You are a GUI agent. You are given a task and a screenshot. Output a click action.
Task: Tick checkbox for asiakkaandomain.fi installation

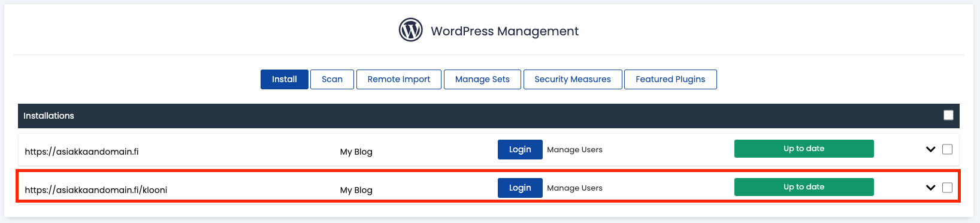(x=947, y=149)
